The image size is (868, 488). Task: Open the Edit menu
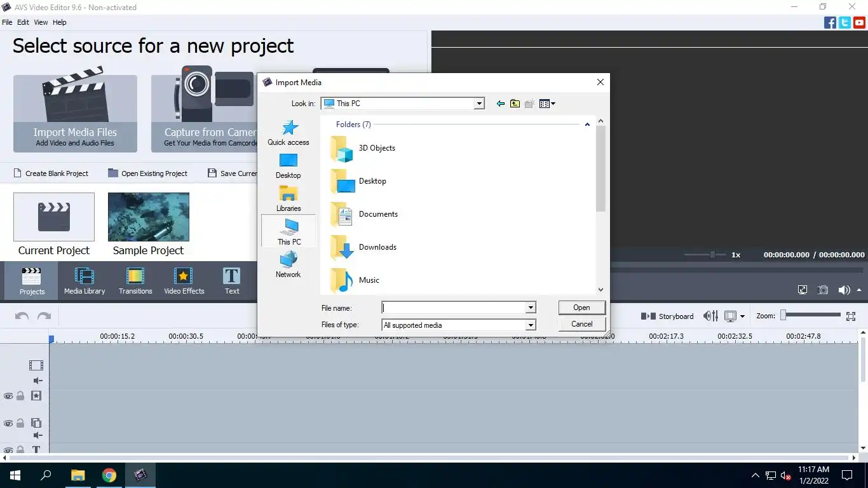tap(23, 22)
